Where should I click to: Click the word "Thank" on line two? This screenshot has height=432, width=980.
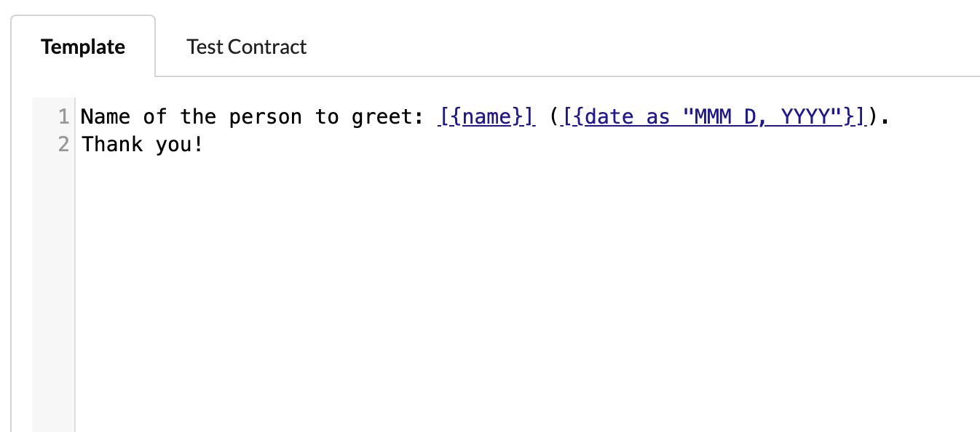pyautogui.click(x=112, y=144)
